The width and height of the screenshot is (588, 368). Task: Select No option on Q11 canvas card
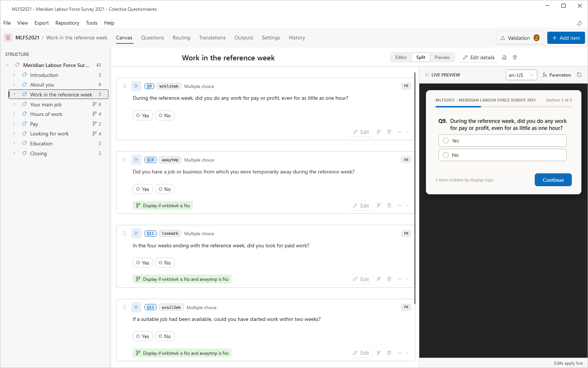165,263
